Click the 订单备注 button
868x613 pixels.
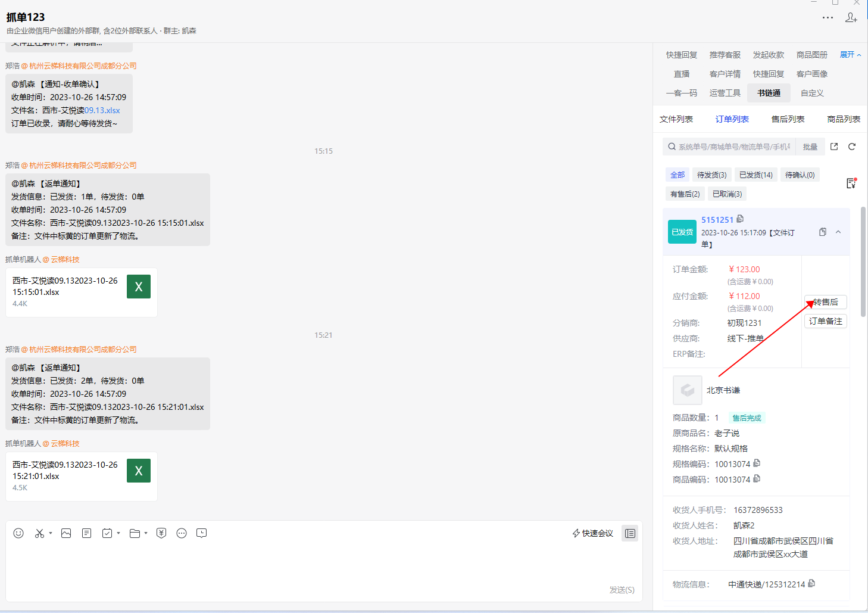(x=826, y=321)
